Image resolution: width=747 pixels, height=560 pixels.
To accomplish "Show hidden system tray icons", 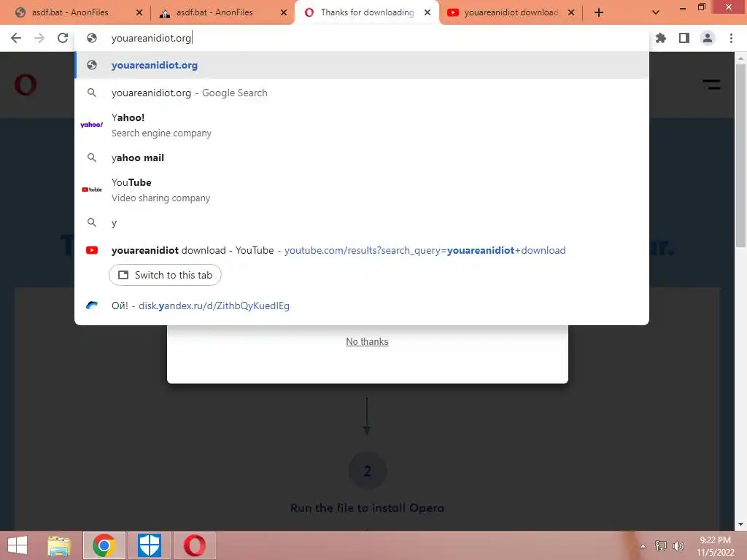I will point(643,546).
